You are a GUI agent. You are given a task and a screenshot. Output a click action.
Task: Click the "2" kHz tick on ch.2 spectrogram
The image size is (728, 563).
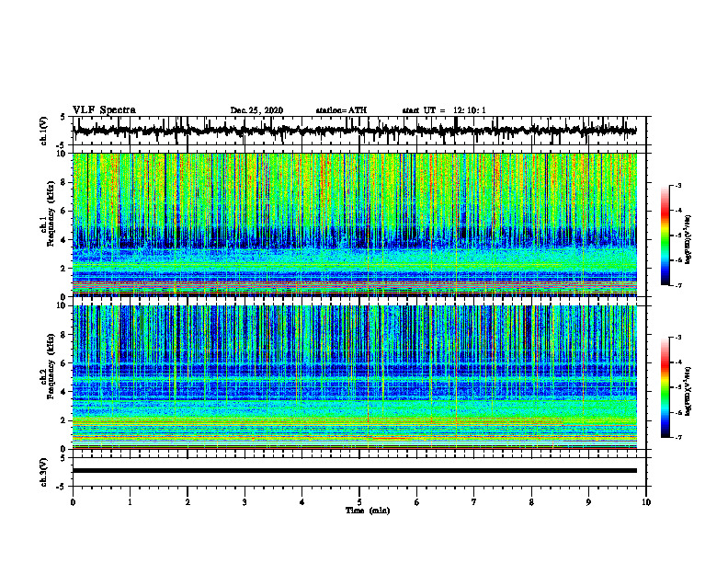pos(63,420)
